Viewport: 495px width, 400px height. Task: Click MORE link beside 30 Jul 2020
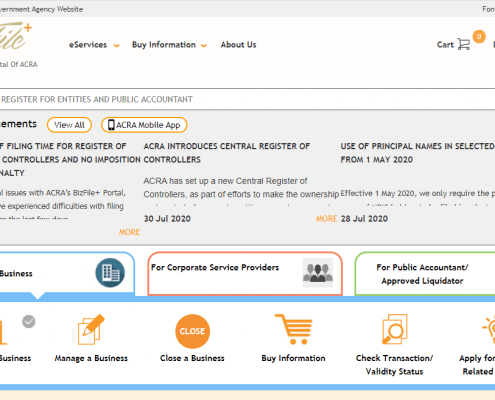point(326,219)
